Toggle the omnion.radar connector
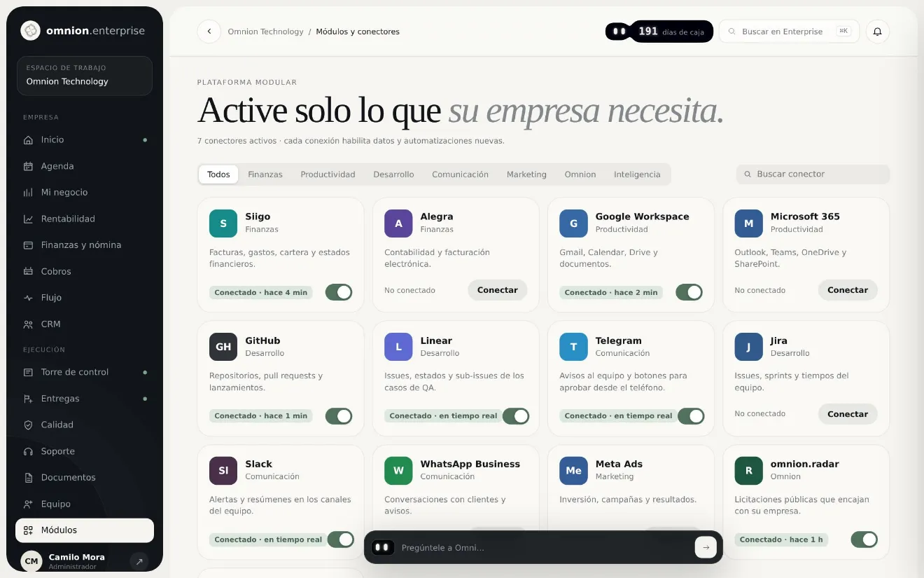924x578 pixels. 864,539
